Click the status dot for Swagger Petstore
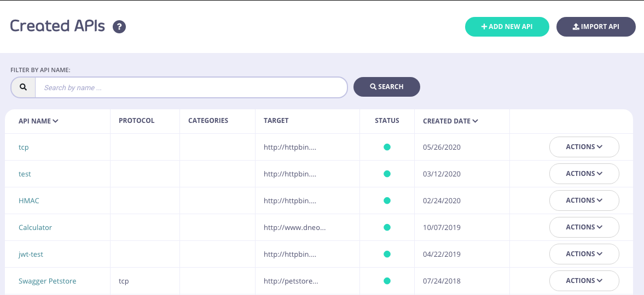The width and height of the screenshot is (644, 295). tap(387, 281)
